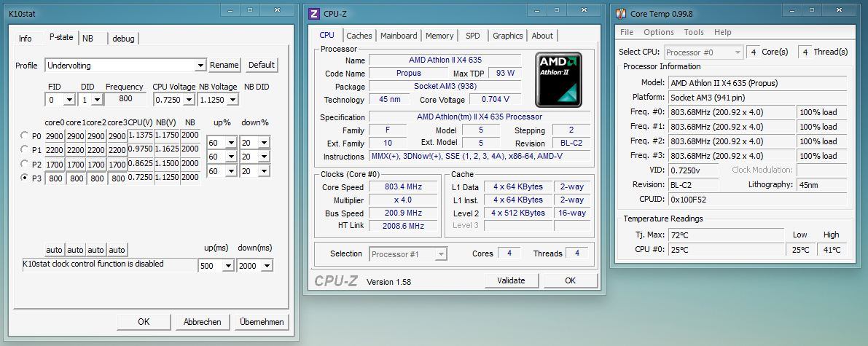Select the P3 state radio button

click(24, 178)
